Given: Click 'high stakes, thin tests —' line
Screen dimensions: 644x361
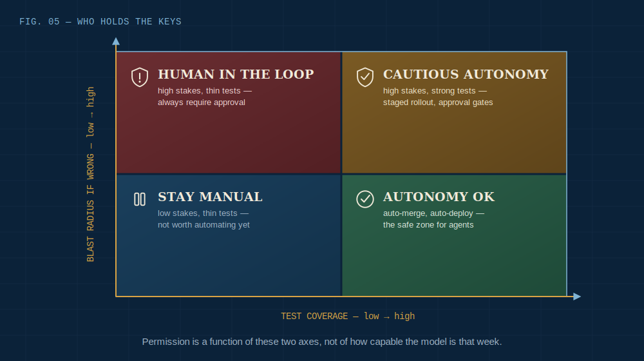Looking at the screenshot, I should (x=205, y=91).
